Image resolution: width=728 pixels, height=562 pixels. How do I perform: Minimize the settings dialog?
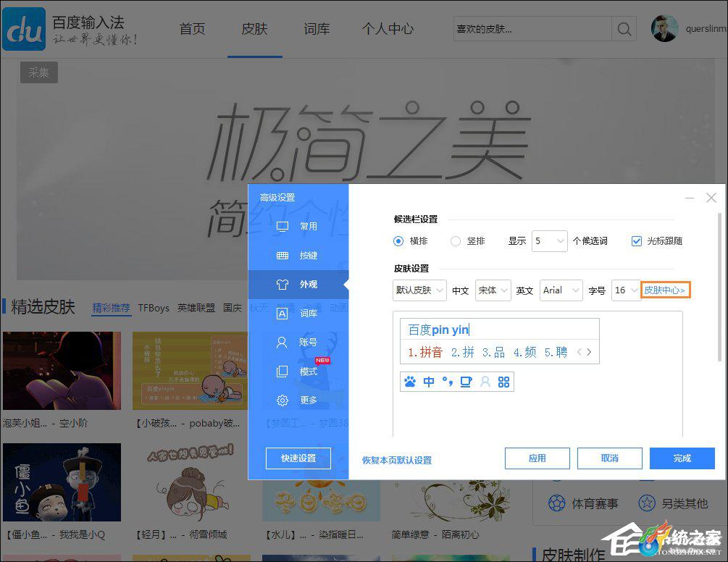[x=690, y=198]
